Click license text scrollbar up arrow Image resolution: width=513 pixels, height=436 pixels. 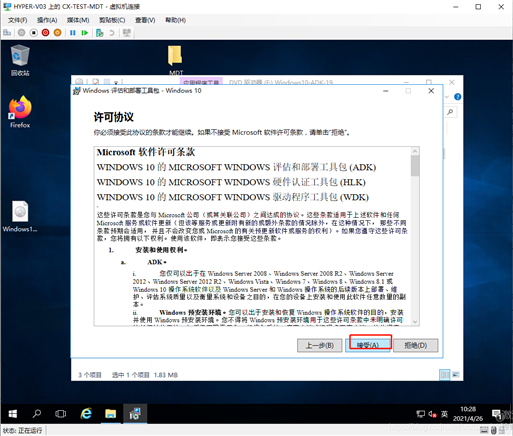tap(415, 151)
